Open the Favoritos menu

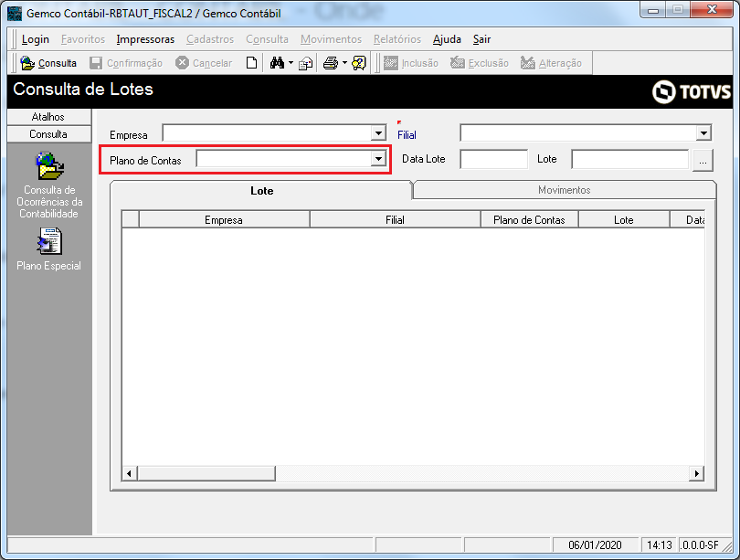[83, 39]
